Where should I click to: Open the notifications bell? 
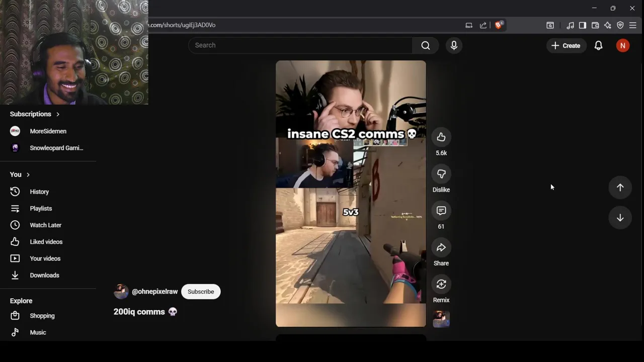pos(598,45)
